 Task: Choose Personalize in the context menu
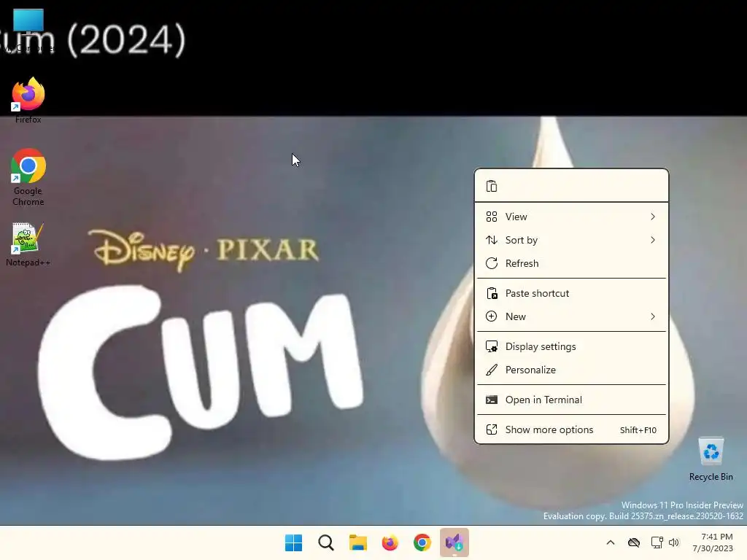pos(571,370)
